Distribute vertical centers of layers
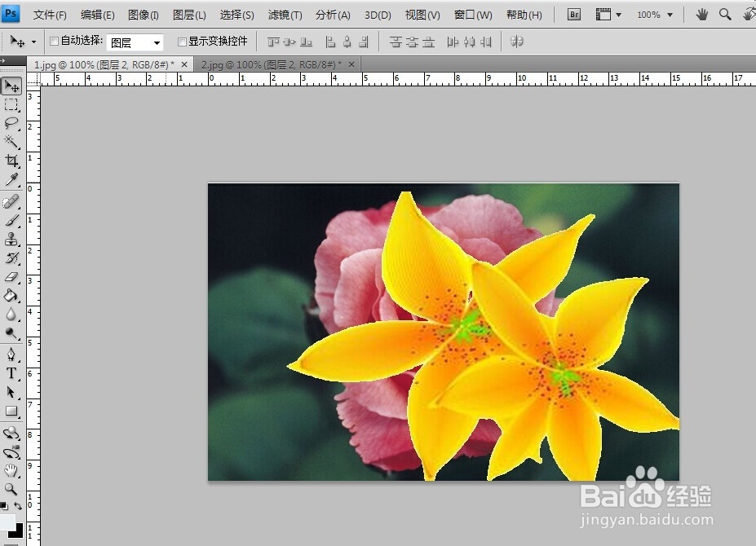756x546 pixels. 412,42
